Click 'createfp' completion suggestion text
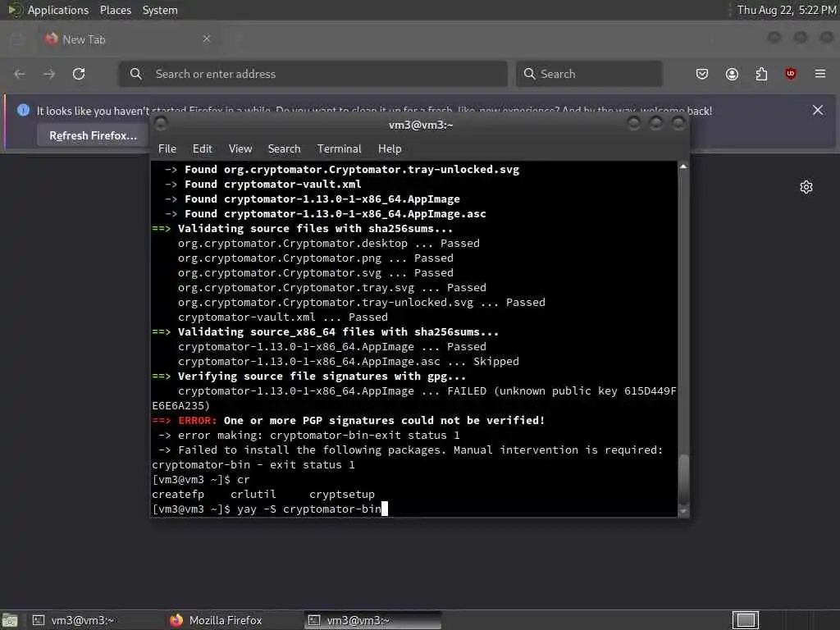The image size is (840, 630). point(178,495)
